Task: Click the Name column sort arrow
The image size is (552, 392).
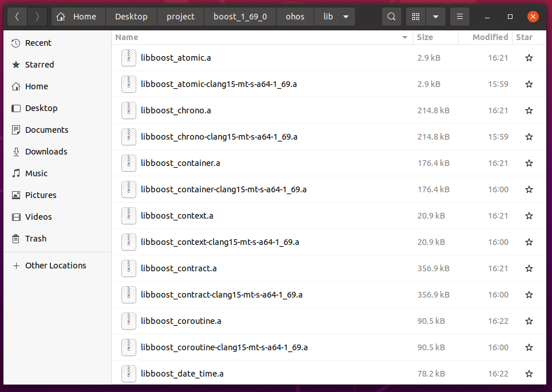Action: pos(405,37)
